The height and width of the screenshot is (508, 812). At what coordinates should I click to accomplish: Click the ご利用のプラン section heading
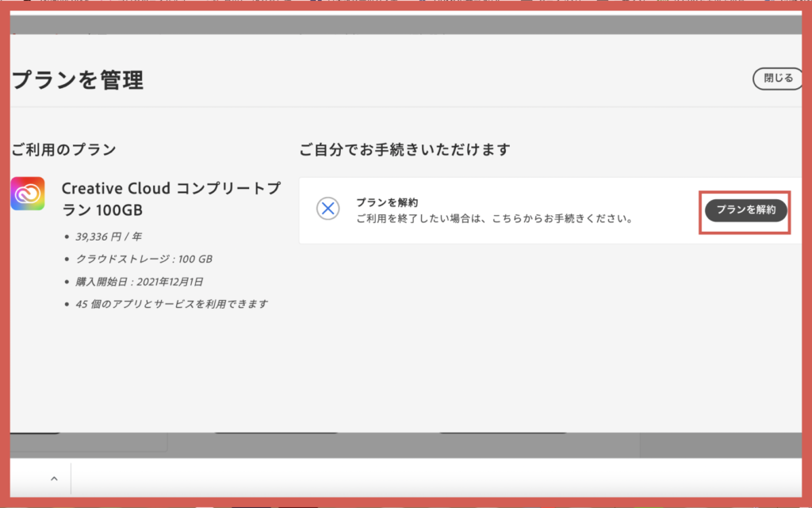[63, 150]
